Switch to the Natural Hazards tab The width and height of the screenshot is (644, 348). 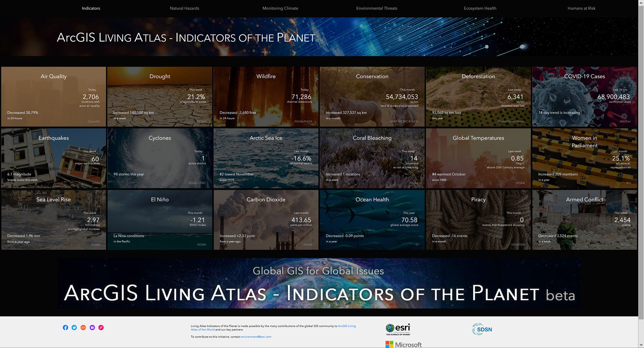point(184,8)
